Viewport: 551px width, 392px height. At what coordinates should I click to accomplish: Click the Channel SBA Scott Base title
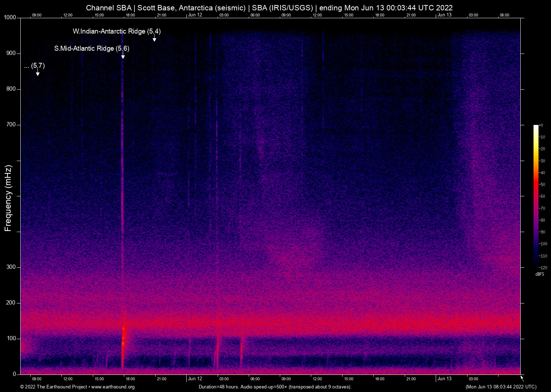(x=269, y=7)
